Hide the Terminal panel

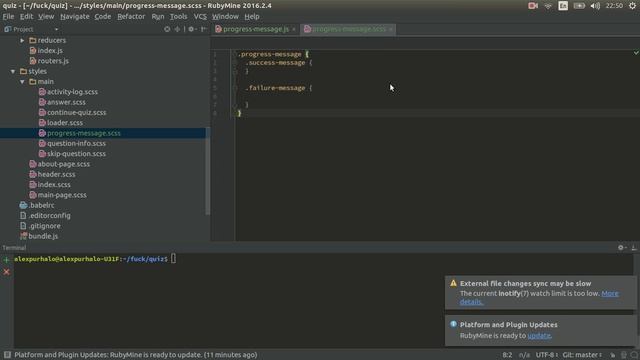click(633, 247)
